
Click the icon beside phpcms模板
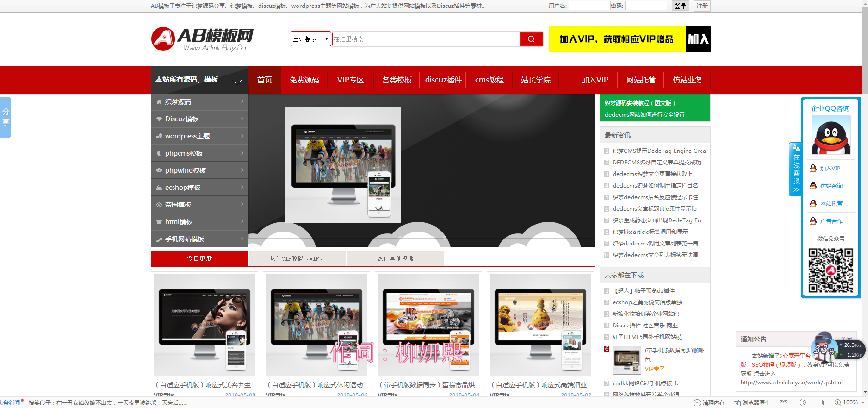[x=159, y=153]
